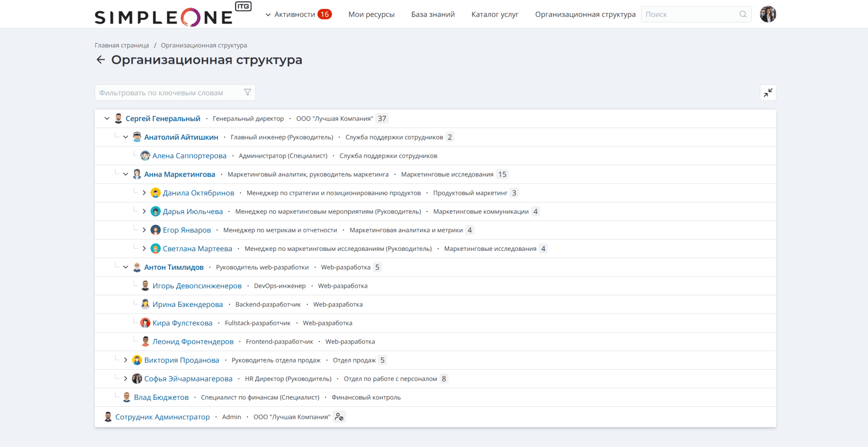Open the Активности dropdown menu
This screenshot has height=447, width=868.
pyautogui.click(x=294, y=14)
